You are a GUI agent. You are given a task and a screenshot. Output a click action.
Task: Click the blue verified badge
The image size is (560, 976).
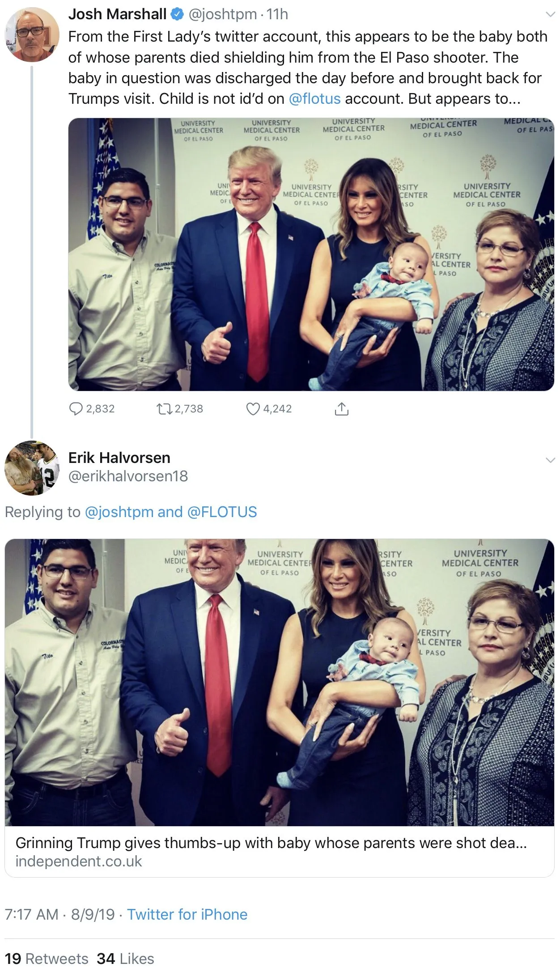178,15
